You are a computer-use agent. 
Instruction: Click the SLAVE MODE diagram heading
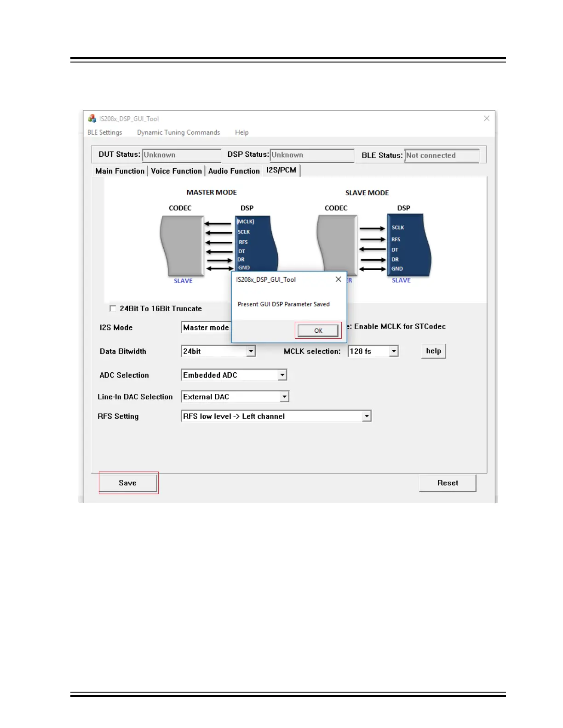[367, 193]
